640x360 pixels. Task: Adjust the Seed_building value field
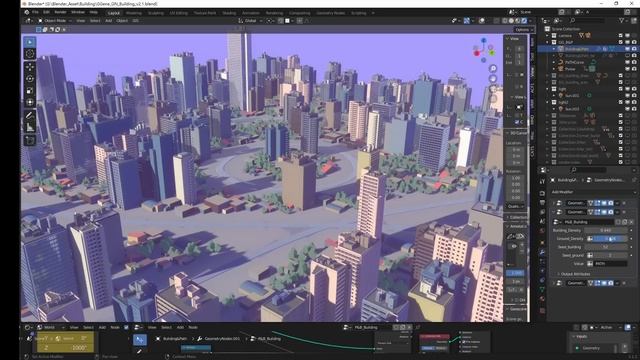coord(606,247)
